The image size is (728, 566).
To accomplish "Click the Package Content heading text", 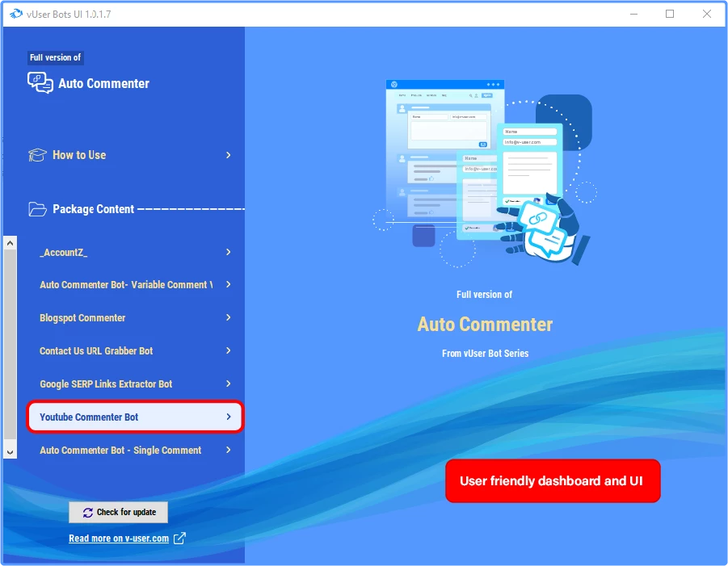I will click(x=93, y=209).
